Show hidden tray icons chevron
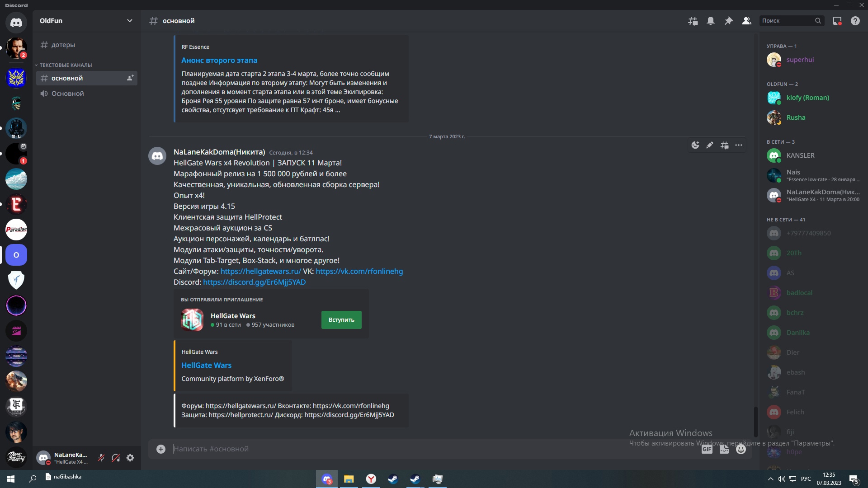The image size is (868, 488). [x=770, y=479]
